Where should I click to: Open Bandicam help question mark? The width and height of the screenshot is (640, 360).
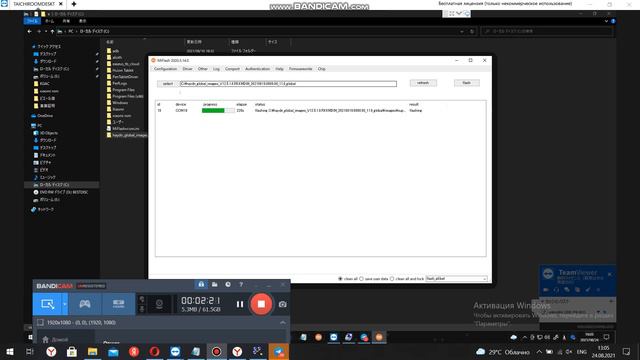coord(241,284)
